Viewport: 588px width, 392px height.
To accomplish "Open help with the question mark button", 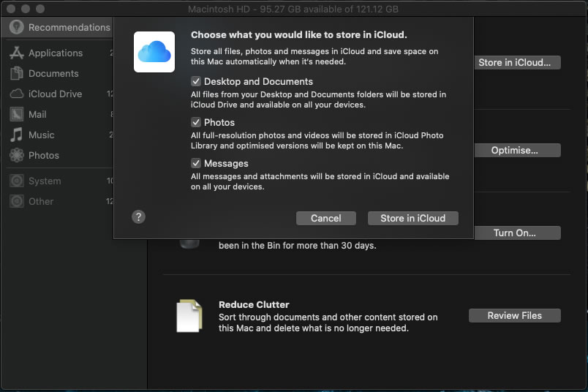I will [x=138, y=216].
